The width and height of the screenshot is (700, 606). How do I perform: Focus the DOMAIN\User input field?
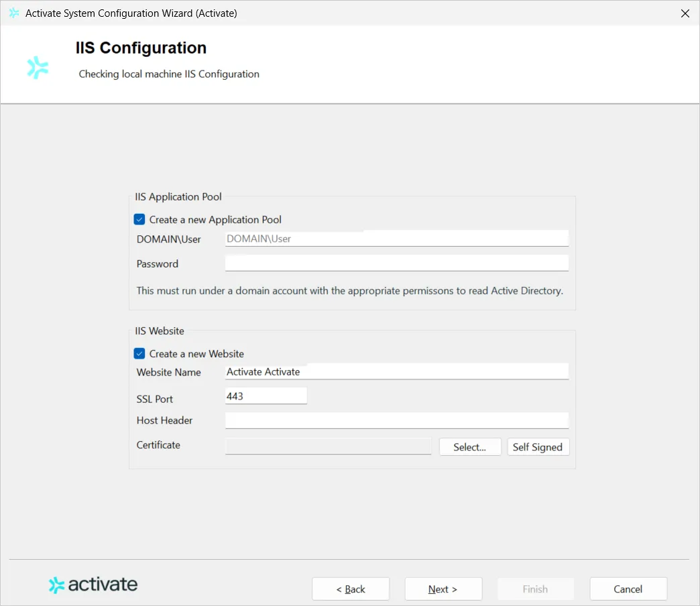tap(396, 239)
